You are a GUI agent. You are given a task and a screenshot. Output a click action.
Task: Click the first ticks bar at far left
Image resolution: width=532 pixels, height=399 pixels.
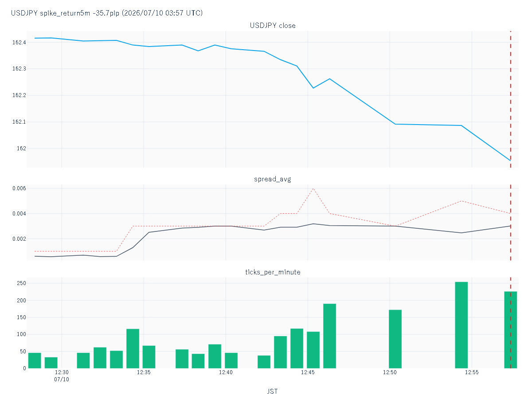tap(35, 360)
